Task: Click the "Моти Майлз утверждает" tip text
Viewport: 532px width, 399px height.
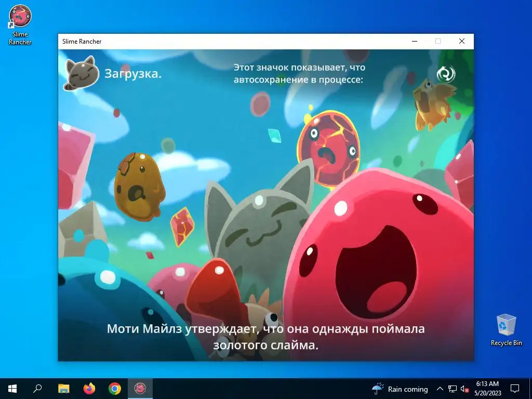Action: [265, 337]
